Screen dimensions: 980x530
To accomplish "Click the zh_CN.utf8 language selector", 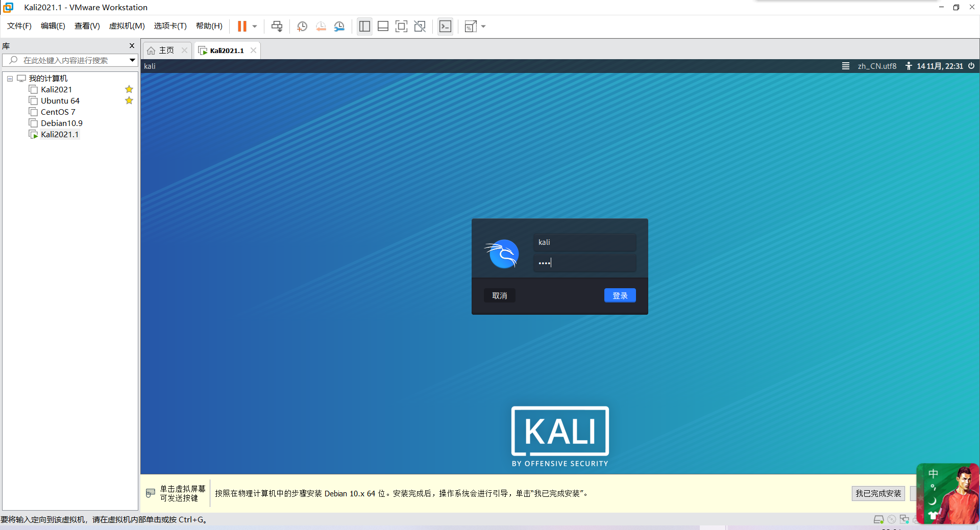I will click(877, 66).
